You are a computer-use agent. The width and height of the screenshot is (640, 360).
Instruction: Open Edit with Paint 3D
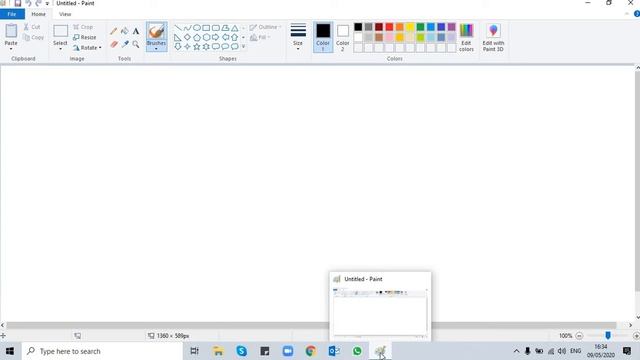click(493, 37)
